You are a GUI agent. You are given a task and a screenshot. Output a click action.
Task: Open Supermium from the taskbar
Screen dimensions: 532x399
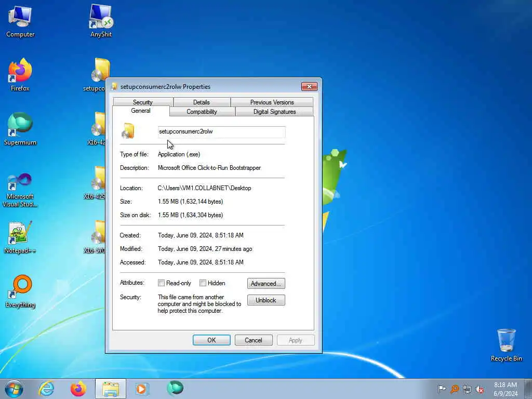(175, 388)
